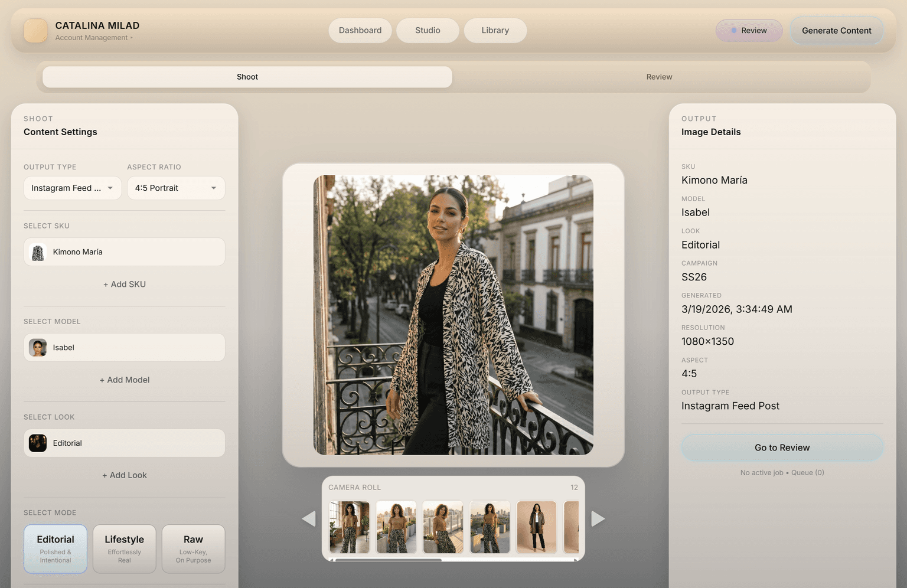
Task: Switch to the Studio section
Action: 428,30
